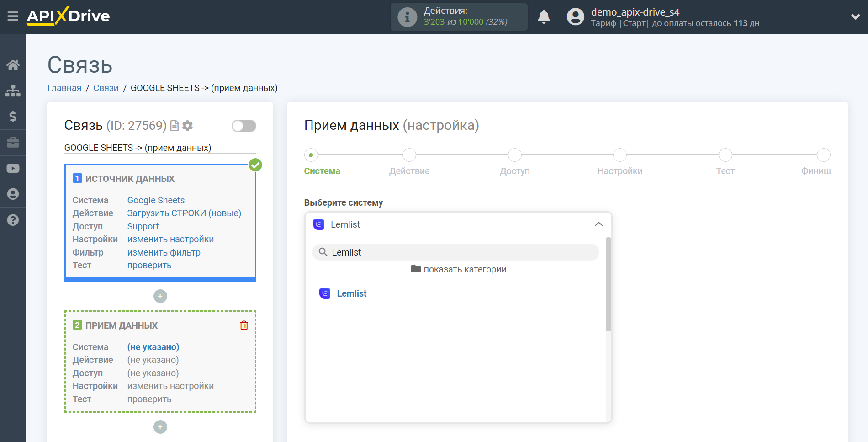Click the Система label in receiving block

click(x=90, y=347)
